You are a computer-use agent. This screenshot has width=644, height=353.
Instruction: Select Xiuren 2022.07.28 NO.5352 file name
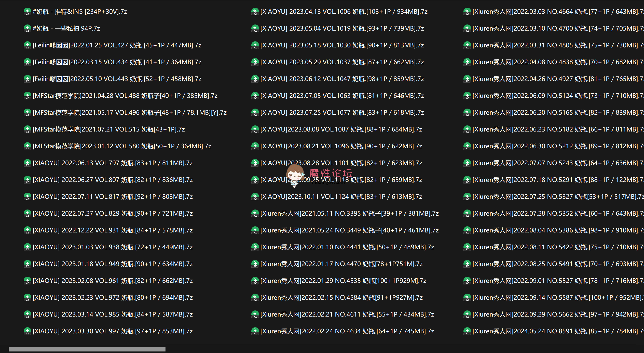click(558, 214)
